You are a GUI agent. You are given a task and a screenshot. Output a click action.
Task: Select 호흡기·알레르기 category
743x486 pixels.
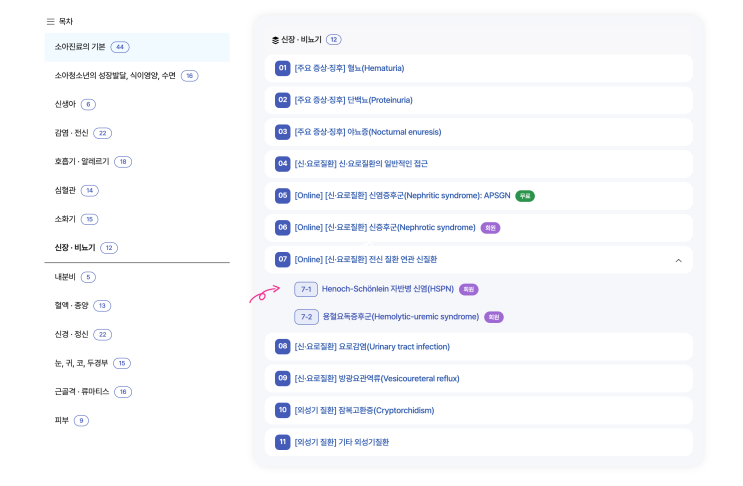pos(137,162)
